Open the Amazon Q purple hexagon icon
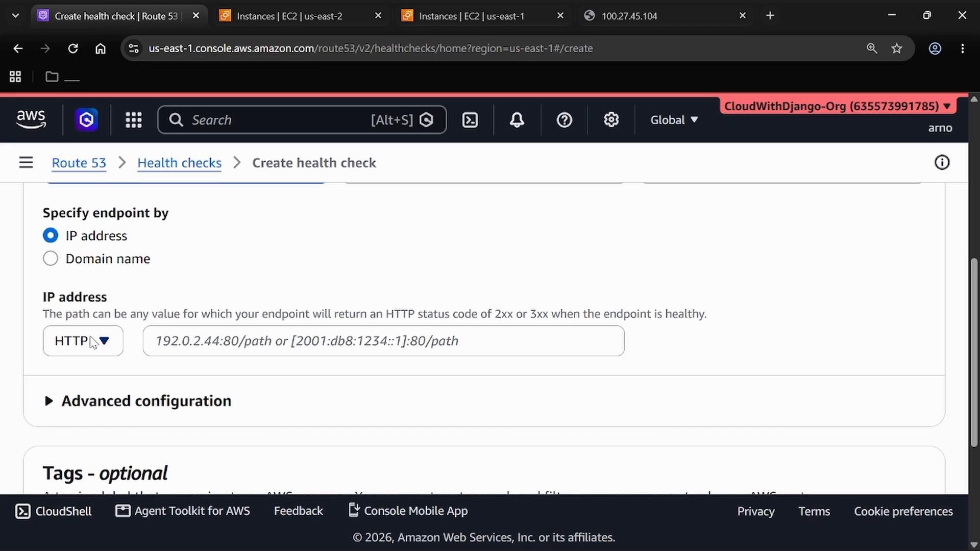This screenshot has width=980, height=551. [87, 120]
